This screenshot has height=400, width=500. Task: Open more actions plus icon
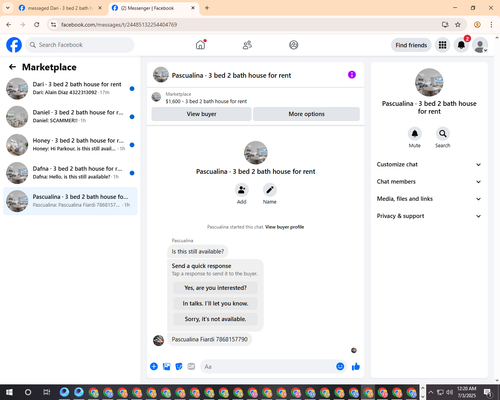pos(154,367)
